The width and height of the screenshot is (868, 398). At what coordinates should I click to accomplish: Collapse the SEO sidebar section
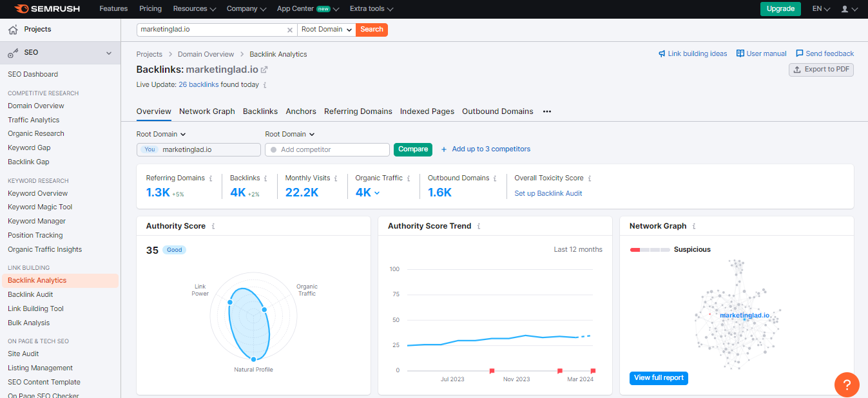109,53
